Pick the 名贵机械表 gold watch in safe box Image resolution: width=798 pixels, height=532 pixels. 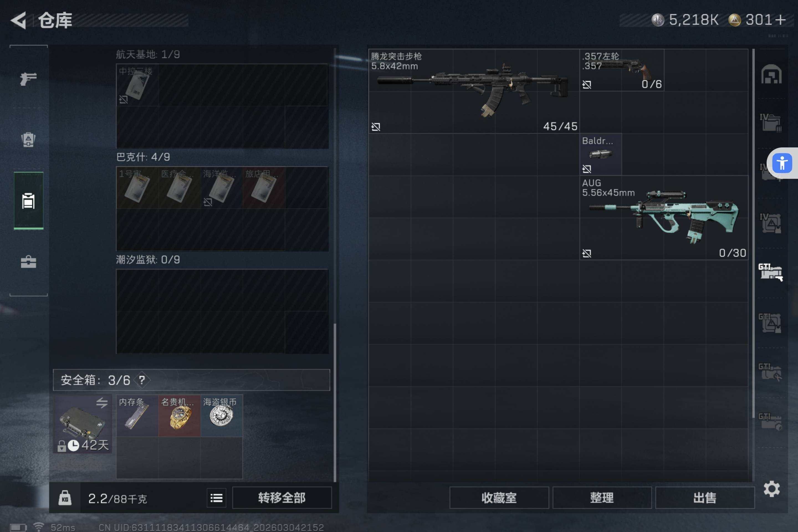coord(180,416)
